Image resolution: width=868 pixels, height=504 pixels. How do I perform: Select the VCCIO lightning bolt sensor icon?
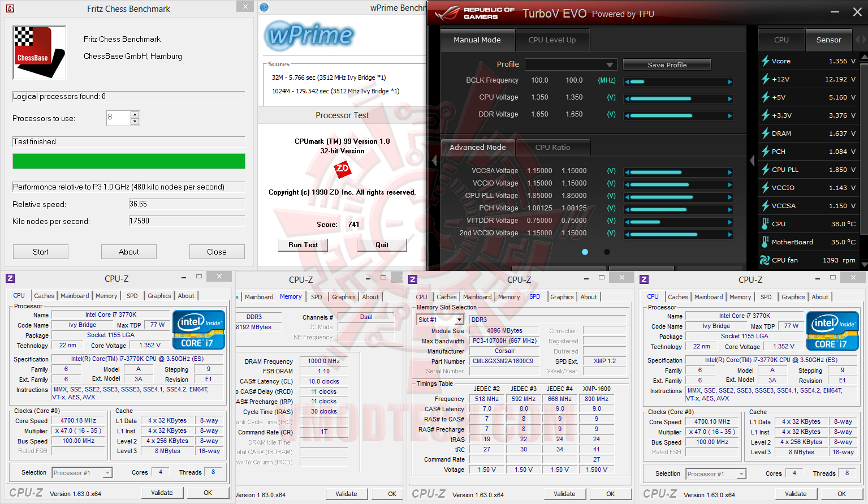(765, 188)
